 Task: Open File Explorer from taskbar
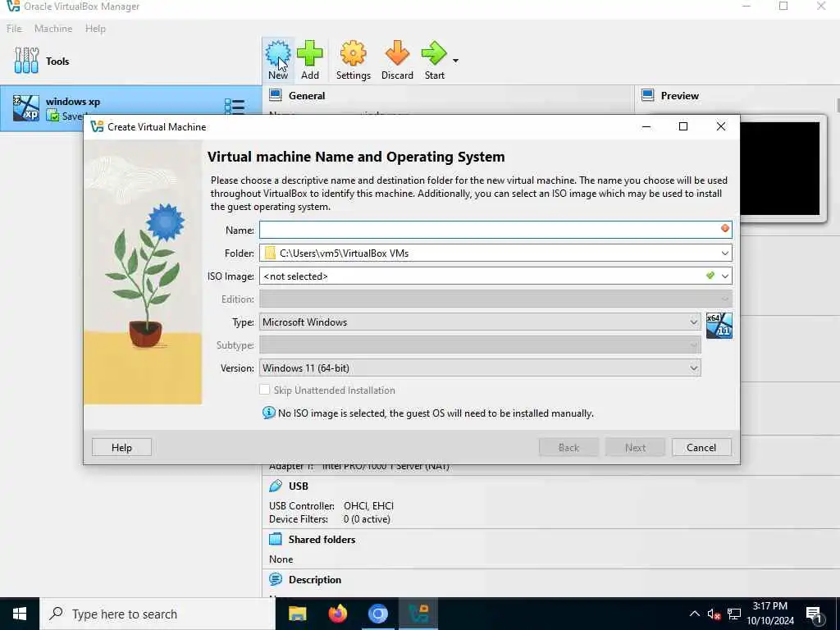297,614
